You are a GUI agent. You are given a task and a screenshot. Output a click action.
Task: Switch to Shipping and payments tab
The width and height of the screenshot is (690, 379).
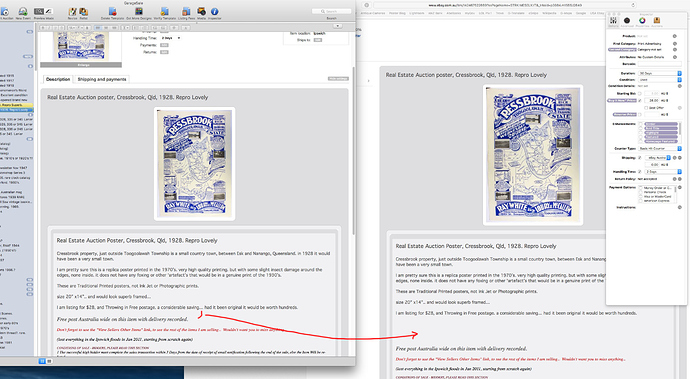[102, 79]
